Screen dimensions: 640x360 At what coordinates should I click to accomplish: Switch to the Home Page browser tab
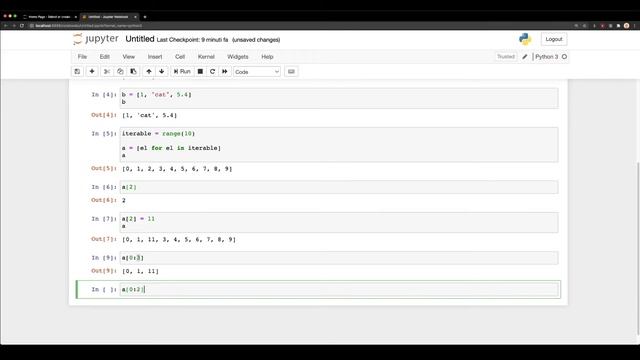click(49, 17)
